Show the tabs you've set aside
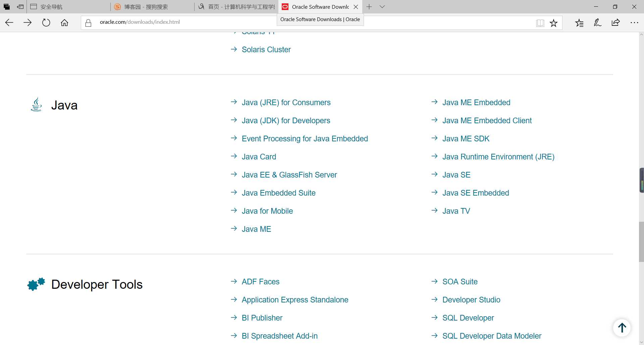This screenshot has height=345, width=644. click(x=7, y=7)
